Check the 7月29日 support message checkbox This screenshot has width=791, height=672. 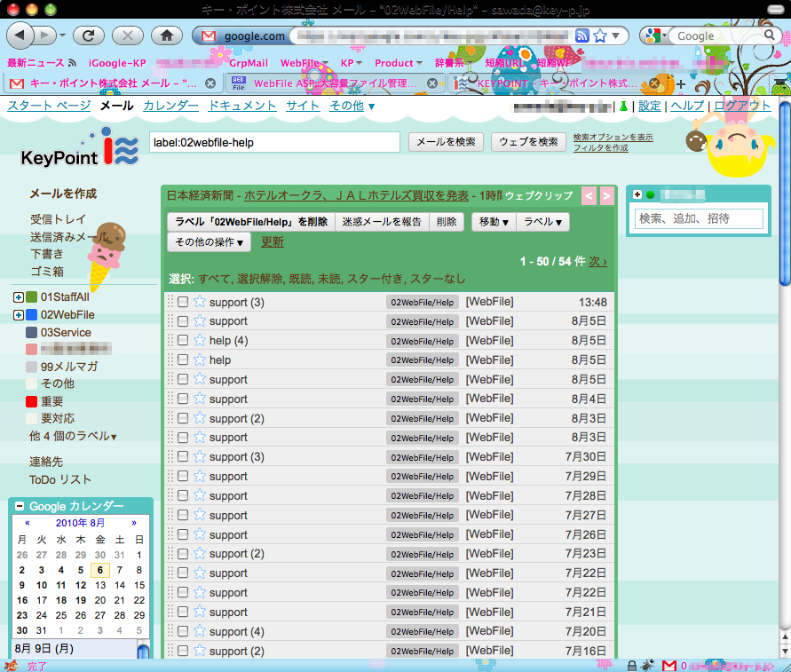(183, 476)
